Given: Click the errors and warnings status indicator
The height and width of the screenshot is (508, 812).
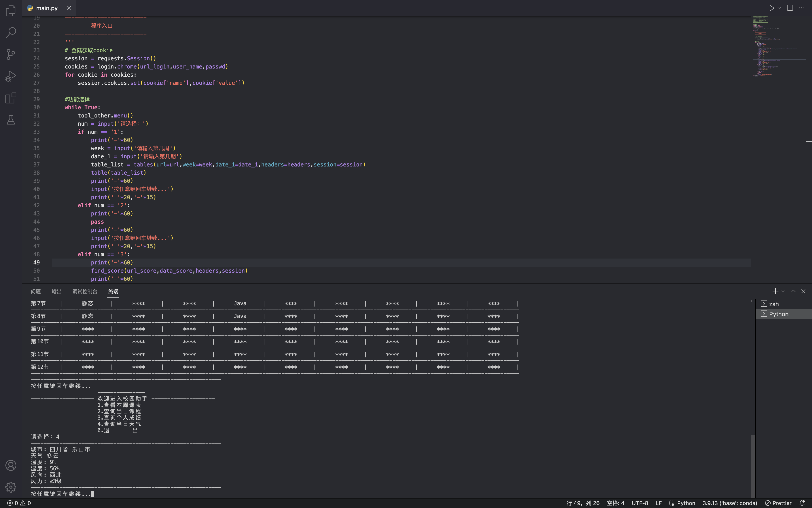Looking at the screenshot, I should 19,503.
